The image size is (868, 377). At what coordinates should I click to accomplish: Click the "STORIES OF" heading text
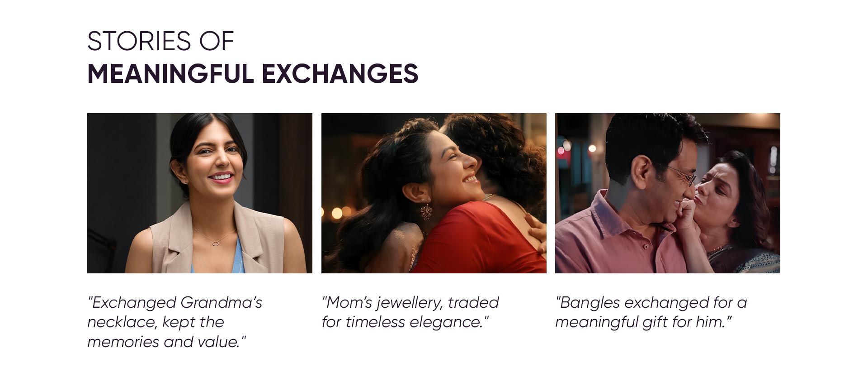pyautogui.click(x=160, y=41)
